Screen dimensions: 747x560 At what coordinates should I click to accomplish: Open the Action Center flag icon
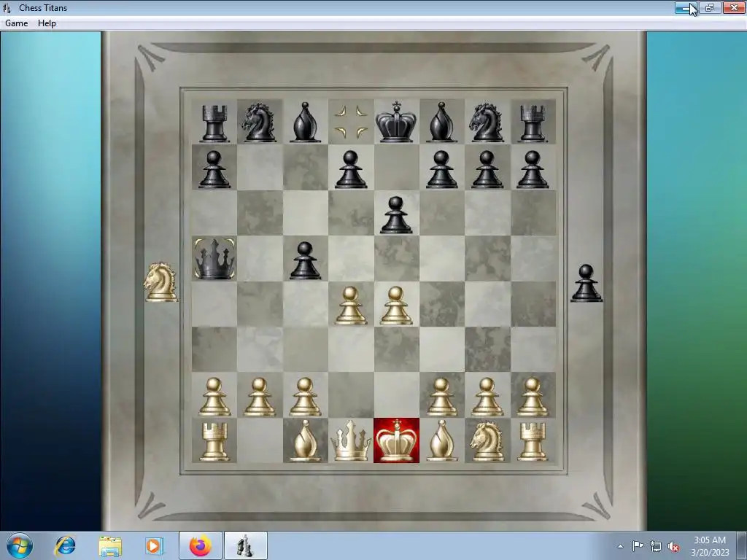point(638,546)
